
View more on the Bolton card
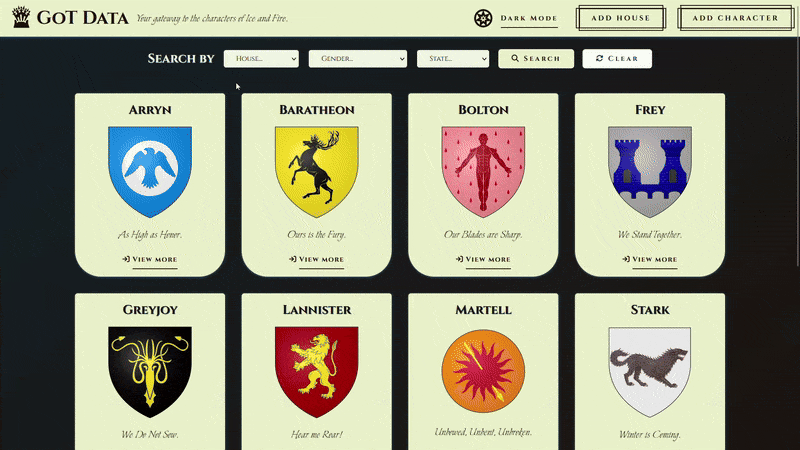[x=483, y=260]
